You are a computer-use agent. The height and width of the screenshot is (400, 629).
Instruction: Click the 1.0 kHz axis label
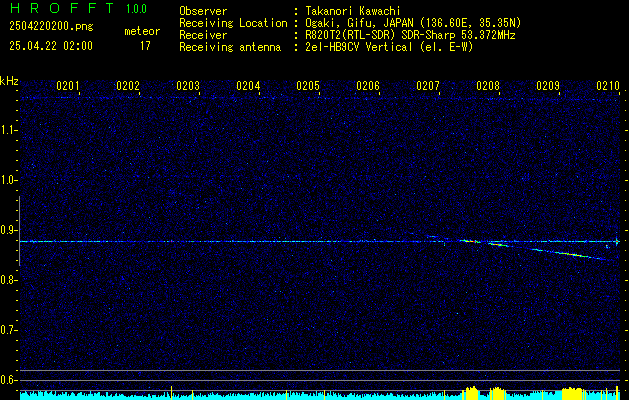pos(9,180)
